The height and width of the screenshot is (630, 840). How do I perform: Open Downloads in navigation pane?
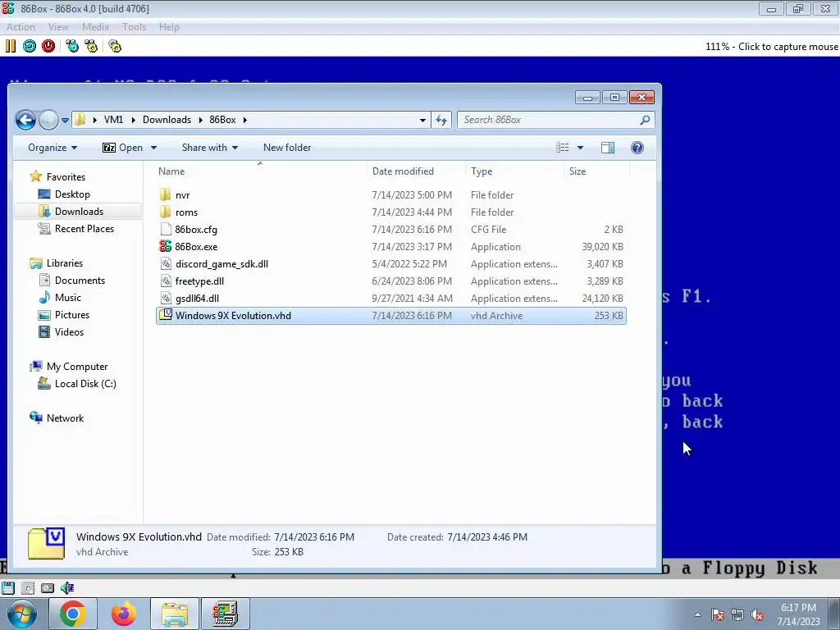(79, 211)
